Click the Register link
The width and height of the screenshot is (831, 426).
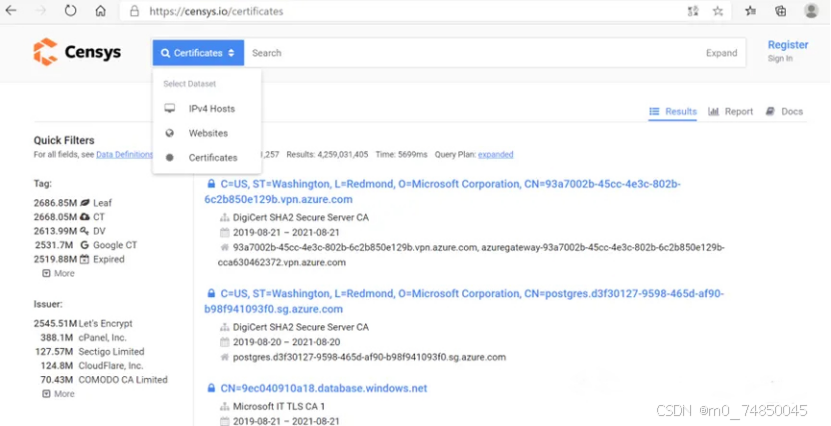click(788, 45)
